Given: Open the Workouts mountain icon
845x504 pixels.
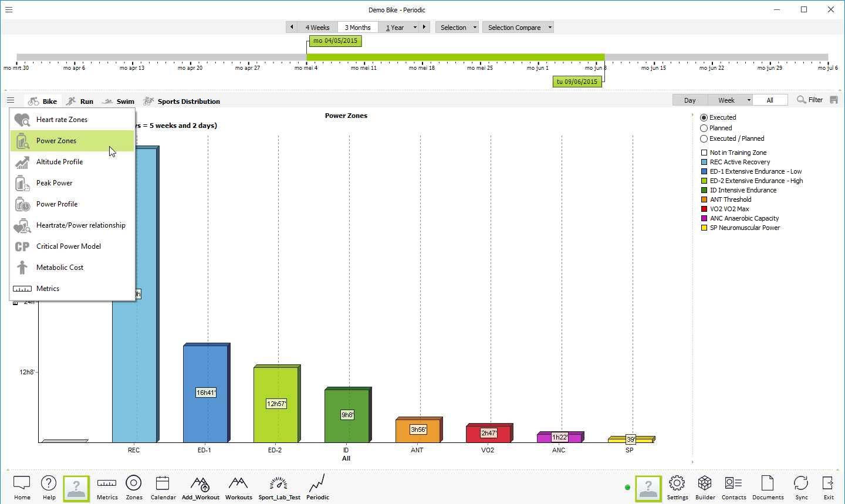Looking at the screenshot, I should pyautogui.click(x=238, y=483).
